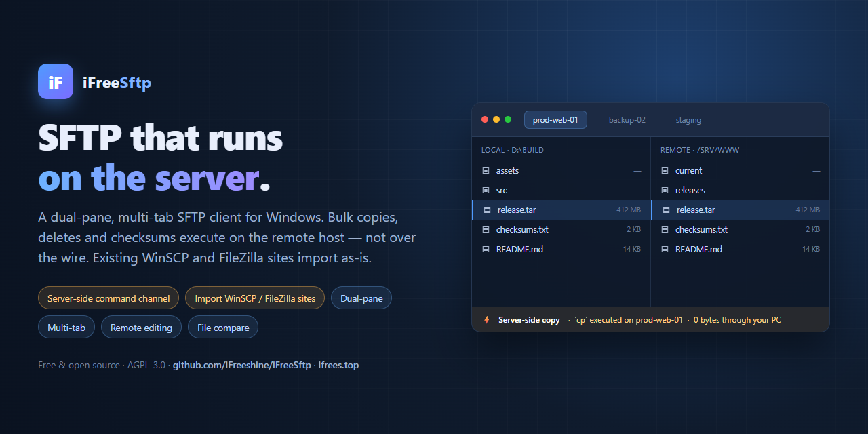Select release.tar name in the local pane
The width and height of the screenshot is (868, 434).
517,210
